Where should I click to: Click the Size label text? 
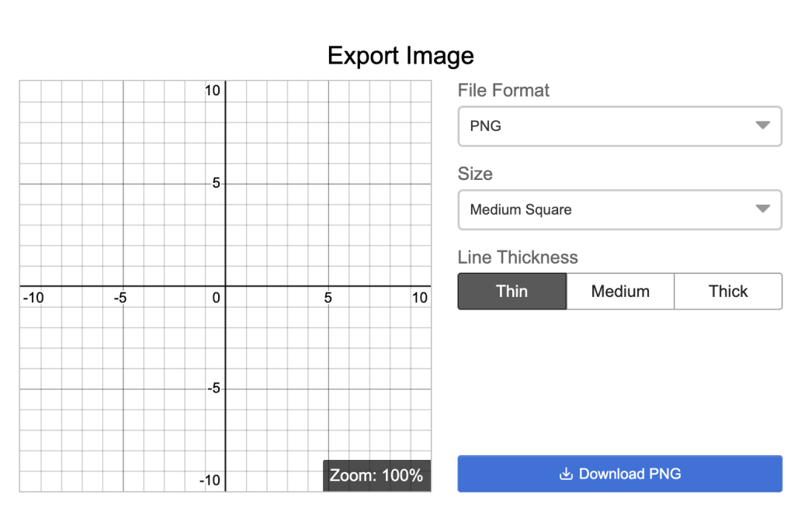coord(475,174)
